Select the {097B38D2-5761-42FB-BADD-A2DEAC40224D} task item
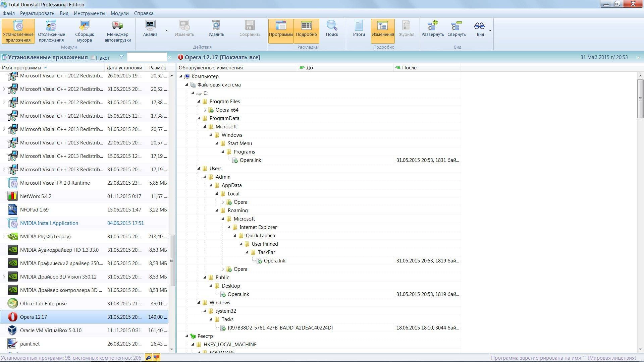 tap(280, 328)
